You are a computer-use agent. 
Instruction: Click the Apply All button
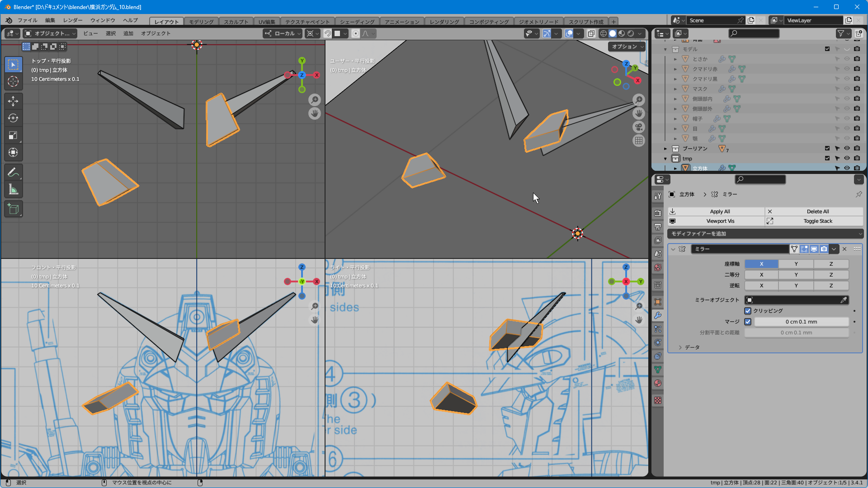coord(720,211)
